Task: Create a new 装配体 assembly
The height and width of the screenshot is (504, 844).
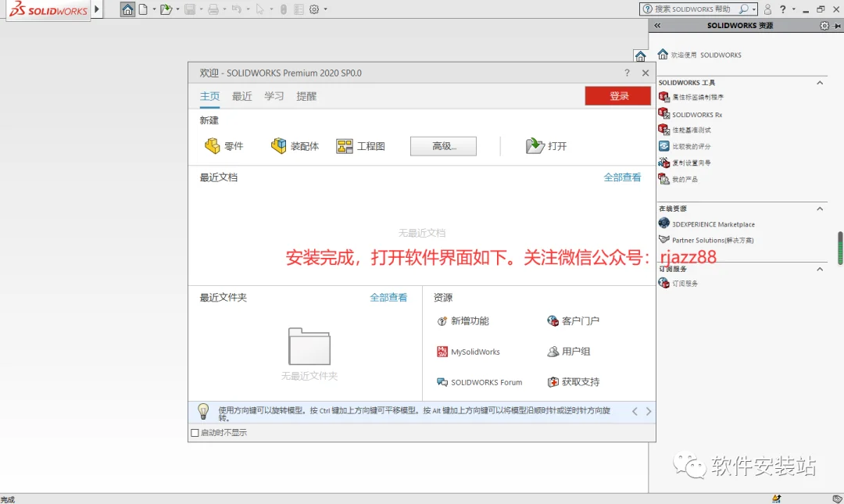Action: (x=295, y=146)
